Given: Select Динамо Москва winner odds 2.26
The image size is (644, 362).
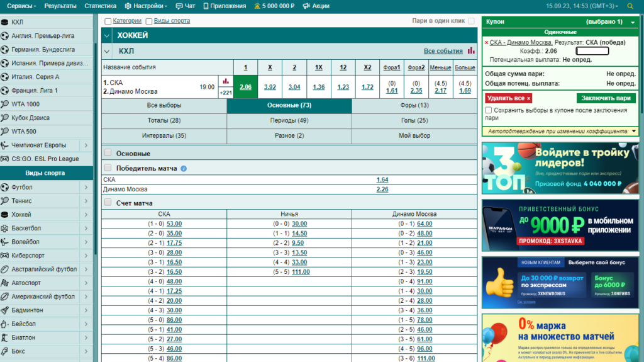Looking at the screenshot, I should [x=382, y=189].
